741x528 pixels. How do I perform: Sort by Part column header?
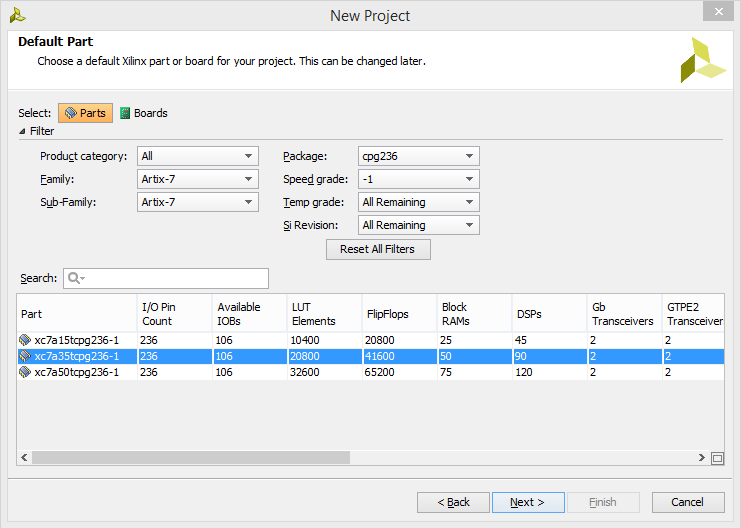pos(77,314)
